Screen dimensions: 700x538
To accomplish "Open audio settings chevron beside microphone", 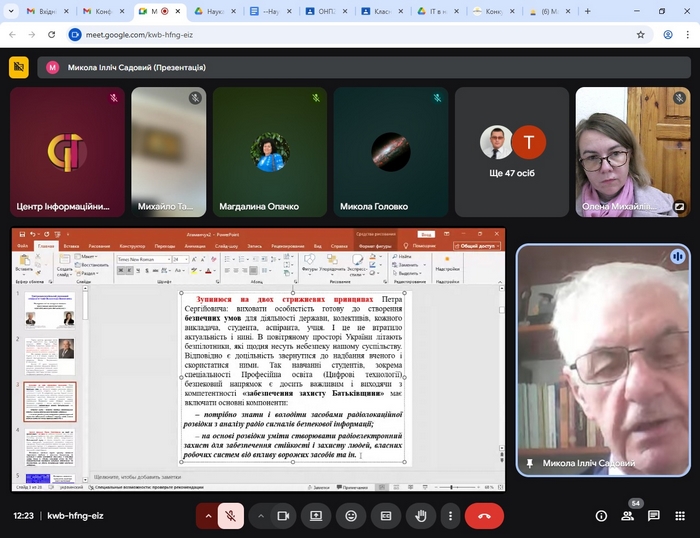I will pos(208,516).
